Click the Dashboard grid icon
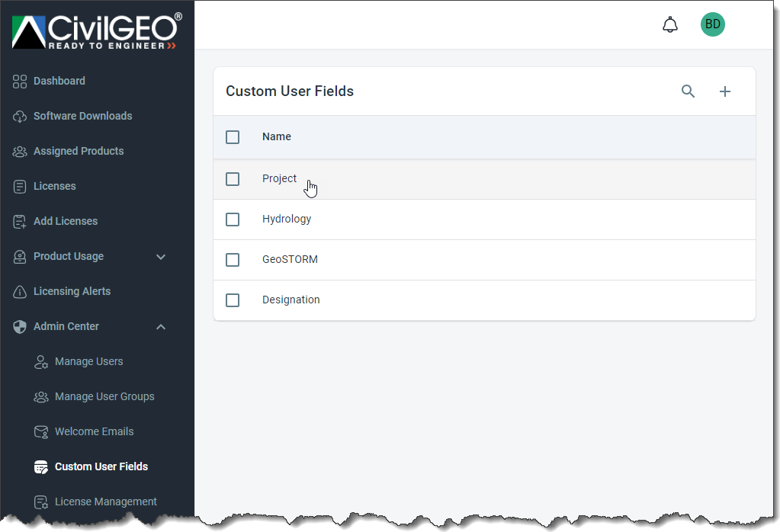This screenshot has width=780, height=532. coord(19,81)
